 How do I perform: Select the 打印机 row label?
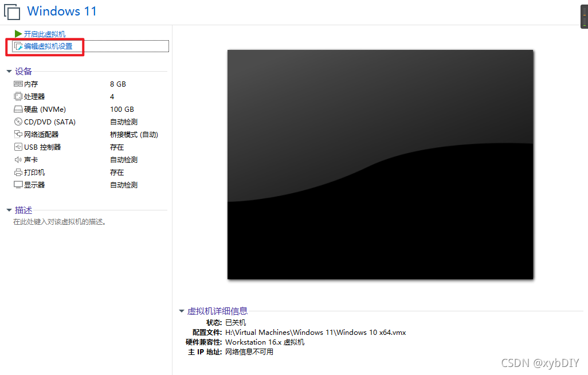tap(34, 172)
